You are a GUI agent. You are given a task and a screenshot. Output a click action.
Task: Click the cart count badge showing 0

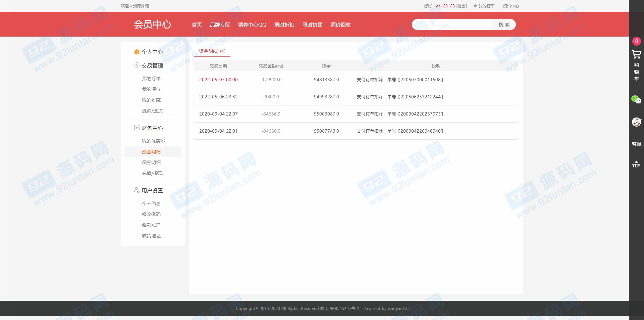[636, 41]
